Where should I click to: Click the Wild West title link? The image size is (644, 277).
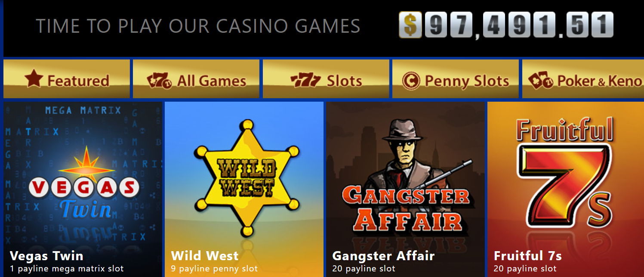pos(205,256)
